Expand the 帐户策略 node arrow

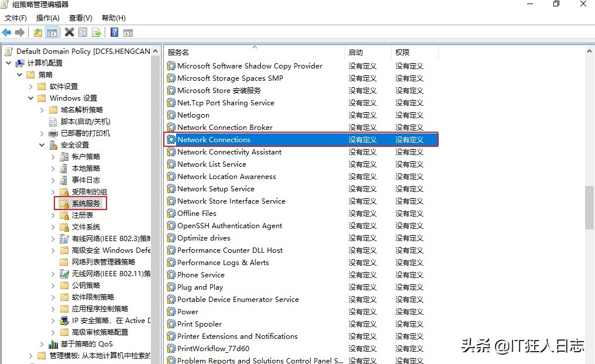click(x=53, y=157)
